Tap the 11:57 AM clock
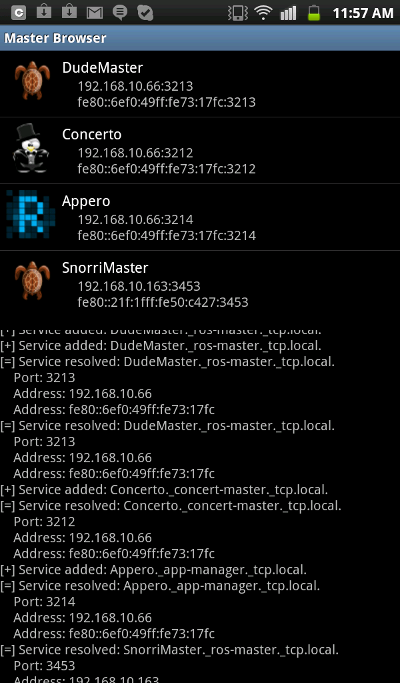 363,13
